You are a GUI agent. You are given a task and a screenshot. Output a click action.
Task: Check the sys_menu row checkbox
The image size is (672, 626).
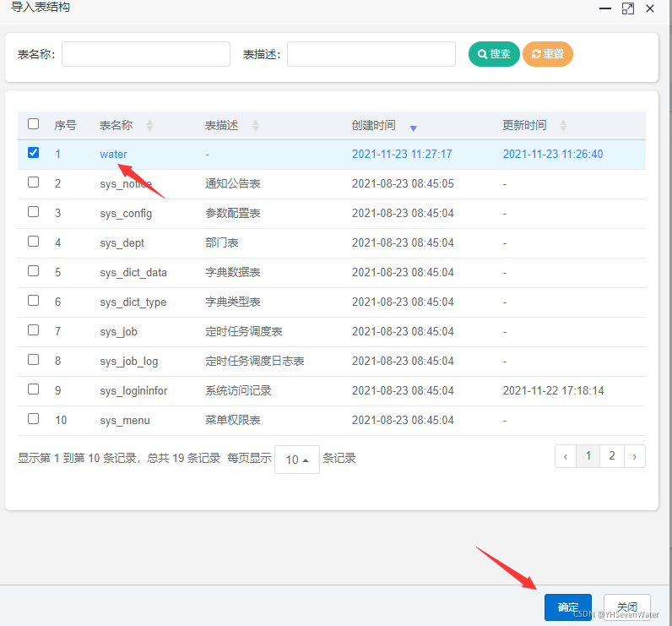point(34,419)
